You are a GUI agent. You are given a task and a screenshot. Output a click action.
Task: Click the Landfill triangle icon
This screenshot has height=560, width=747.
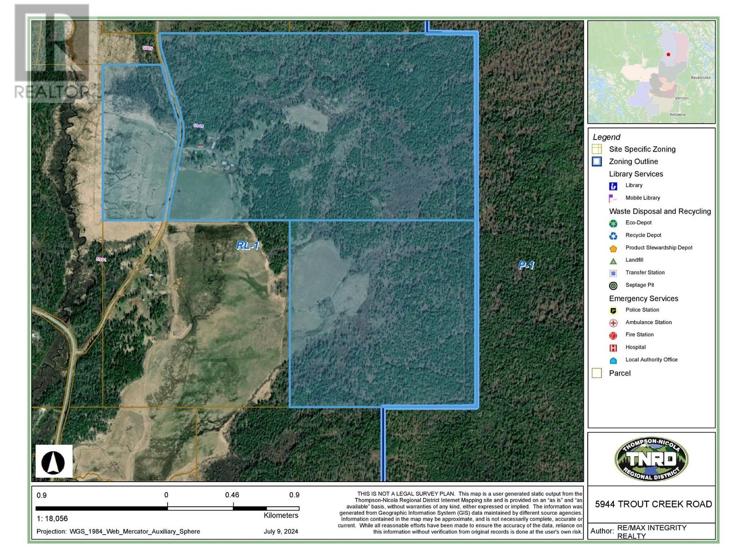[x=613, y=261]
